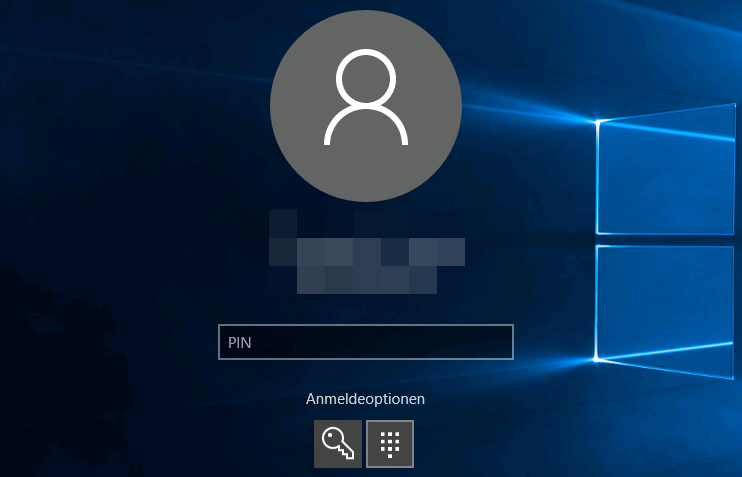Click the Anmeldeoptionen link
742x477 pixels.
pyautogui.click(x=365, y=399)
